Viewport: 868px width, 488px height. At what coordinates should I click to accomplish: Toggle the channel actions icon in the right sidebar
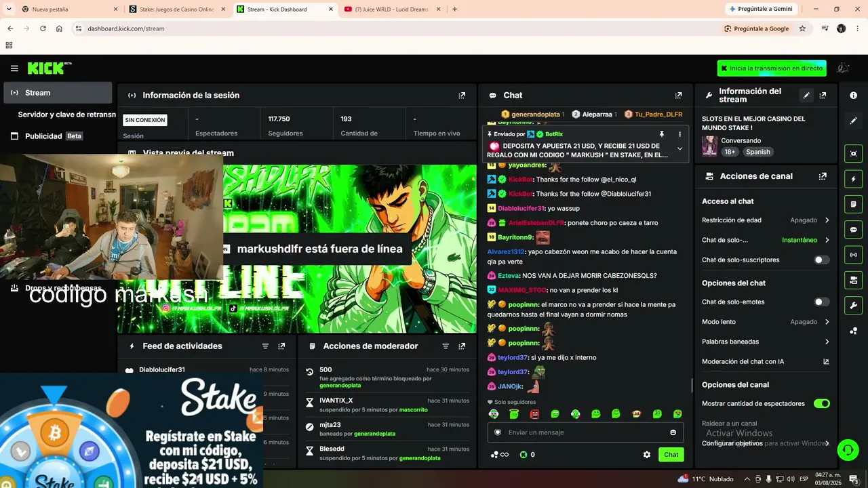click(x=853, y=280)
